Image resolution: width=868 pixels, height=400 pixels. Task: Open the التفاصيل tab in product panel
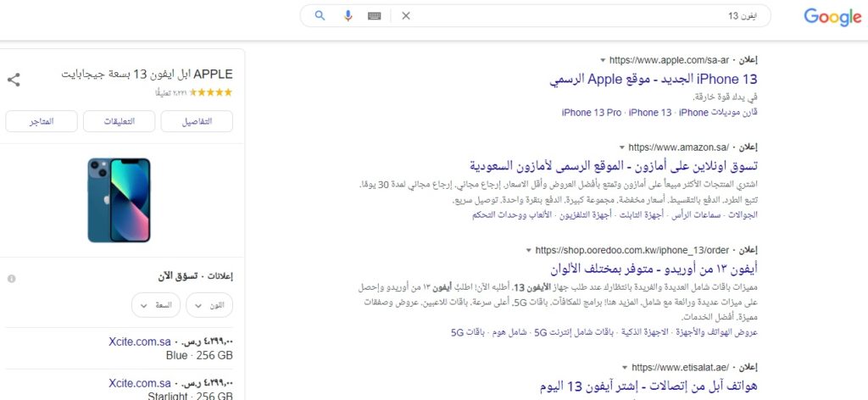tap(197, 122)
